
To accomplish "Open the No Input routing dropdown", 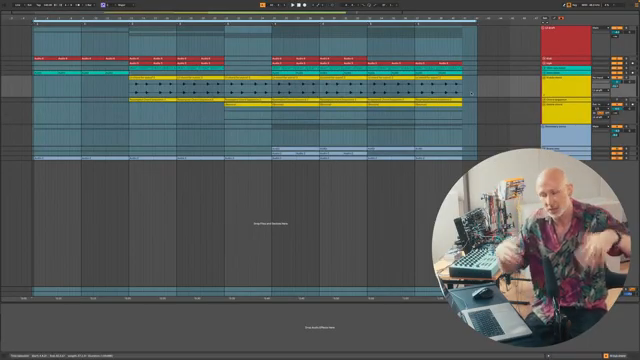I will coord(601,78).
